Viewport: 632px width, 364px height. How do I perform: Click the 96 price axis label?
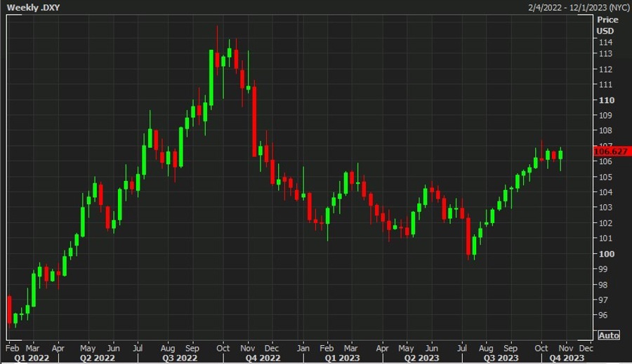pos(603,316)
